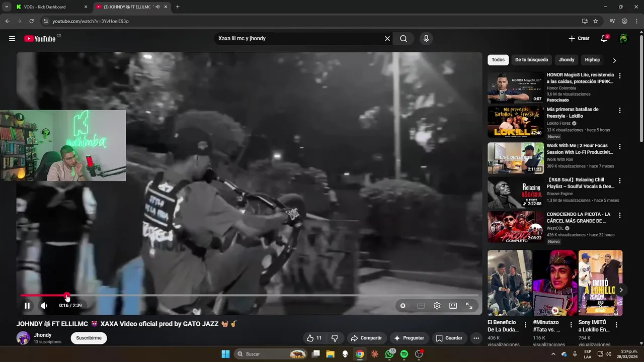The image size is (644, 362).
Task: Show hidden system tray icons
Action: (553, 354)
